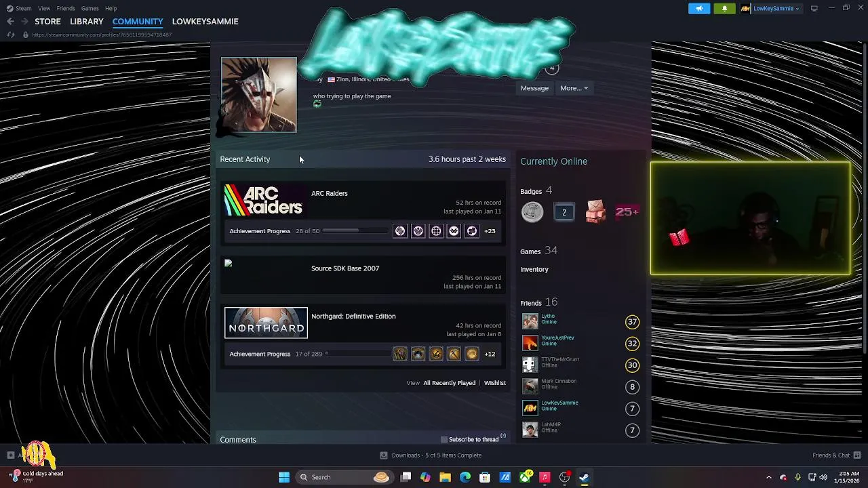
Task: Open Microsoft Store from the taskbar
Action: [x=485, y=477]
